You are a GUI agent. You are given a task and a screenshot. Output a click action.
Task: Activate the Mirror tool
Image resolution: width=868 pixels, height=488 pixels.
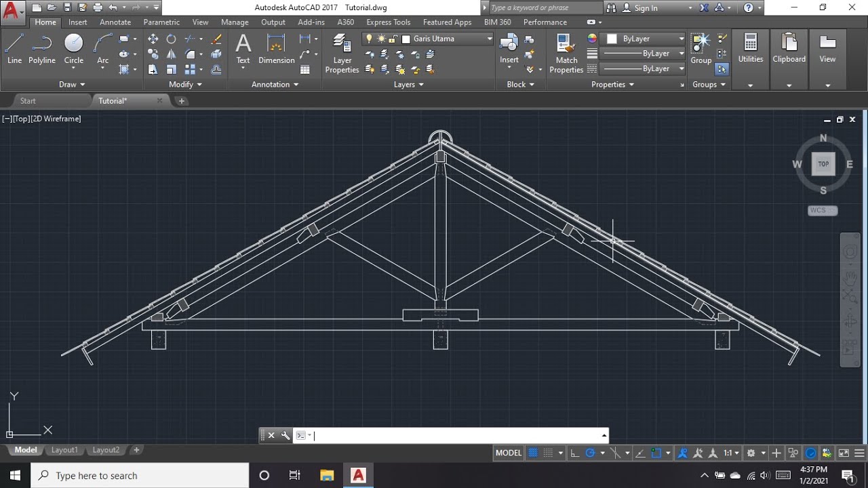pos(172,54)
